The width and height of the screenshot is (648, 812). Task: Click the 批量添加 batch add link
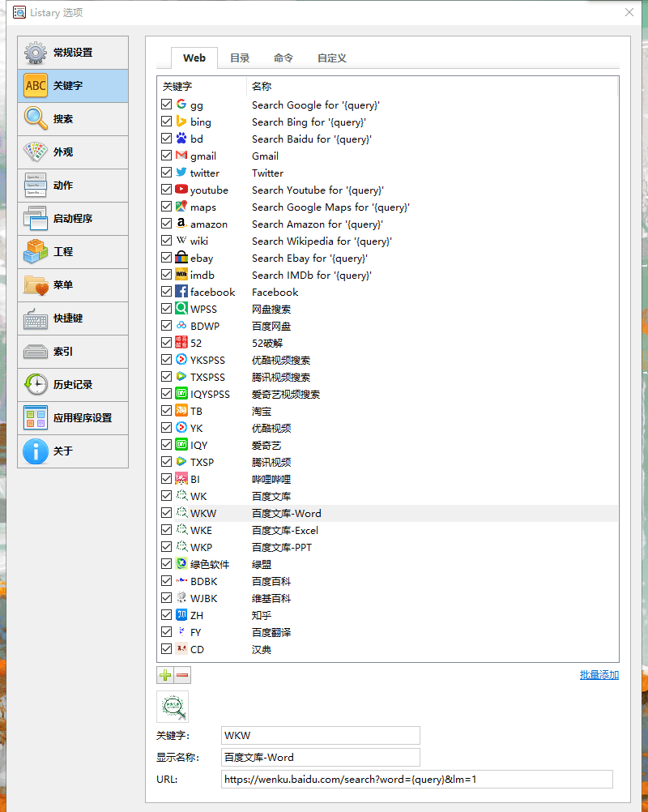(599, 675)
